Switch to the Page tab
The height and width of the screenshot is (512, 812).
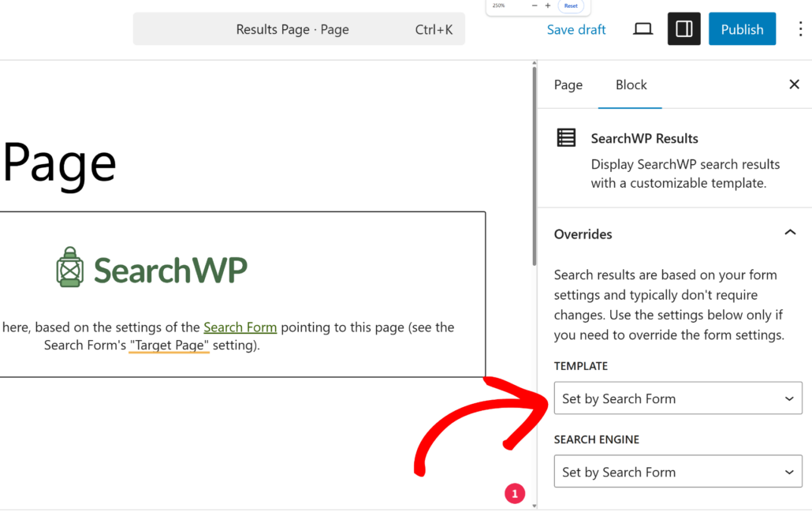568,84
